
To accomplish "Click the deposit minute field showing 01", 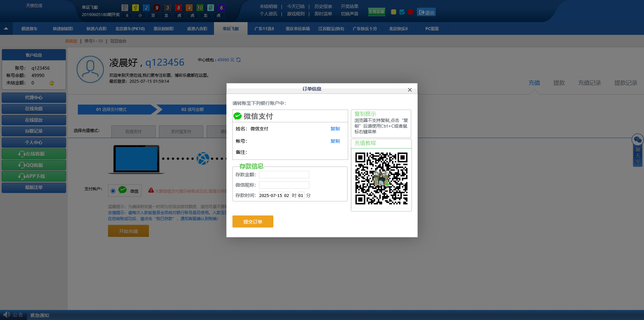I will click(x=301, y=195).
